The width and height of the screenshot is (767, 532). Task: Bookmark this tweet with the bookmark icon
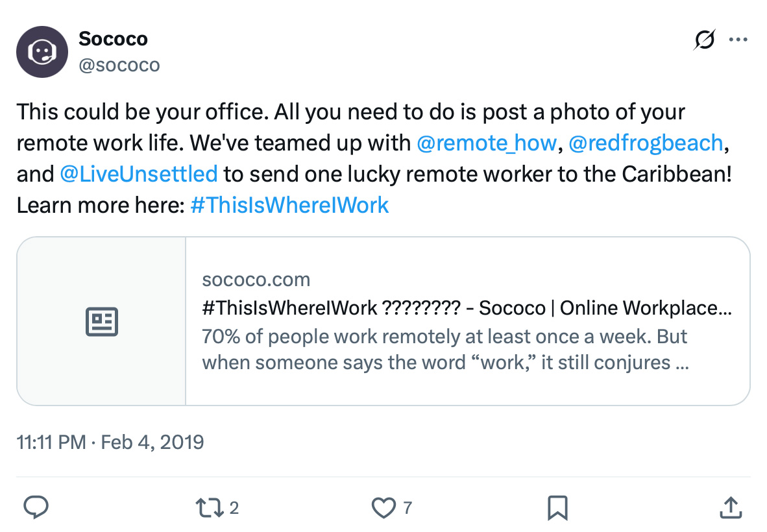(557, 507)
